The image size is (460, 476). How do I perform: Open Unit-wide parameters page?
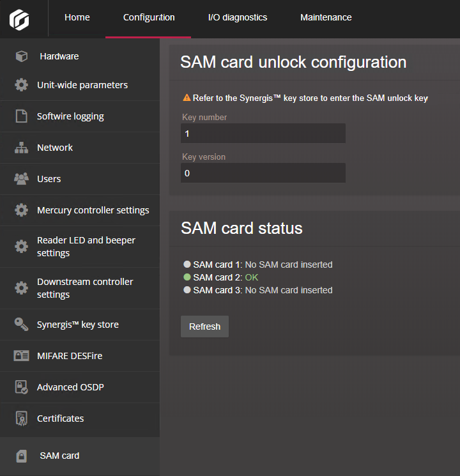pos(80,85)
